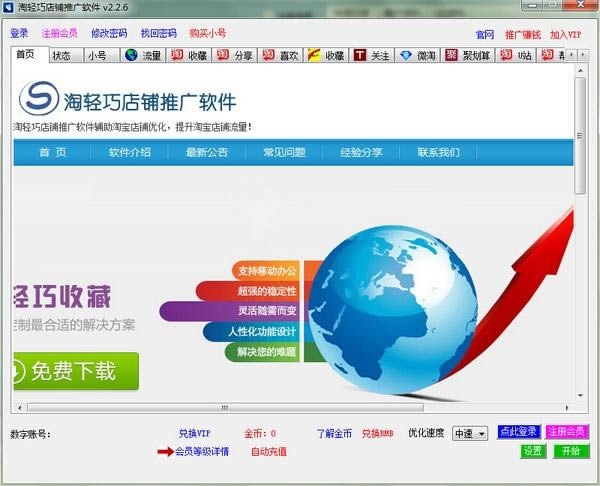Click the green 设置 button
This screenshot has width=600, height=486.
[x=533, y=451]
